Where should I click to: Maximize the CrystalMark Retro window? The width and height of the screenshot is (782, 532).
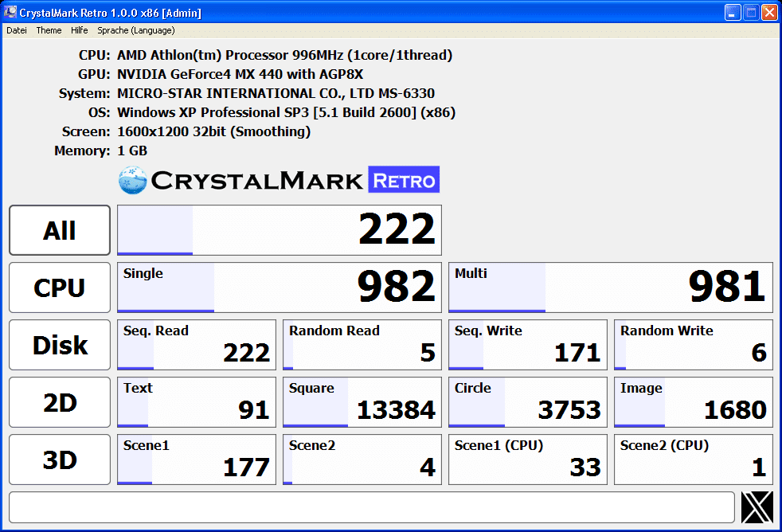click(751, 13)
